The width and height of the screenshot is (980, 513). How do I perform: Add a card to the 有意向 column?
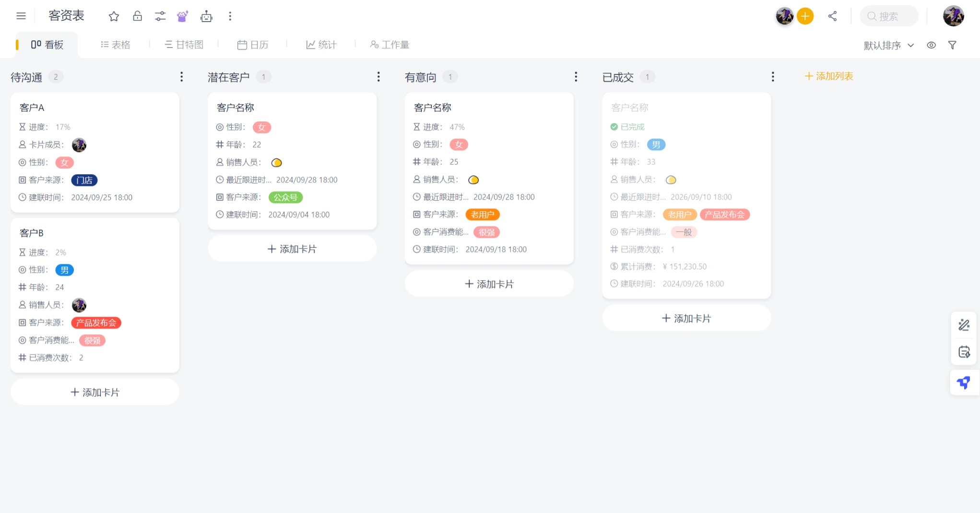tap(489, 284)
